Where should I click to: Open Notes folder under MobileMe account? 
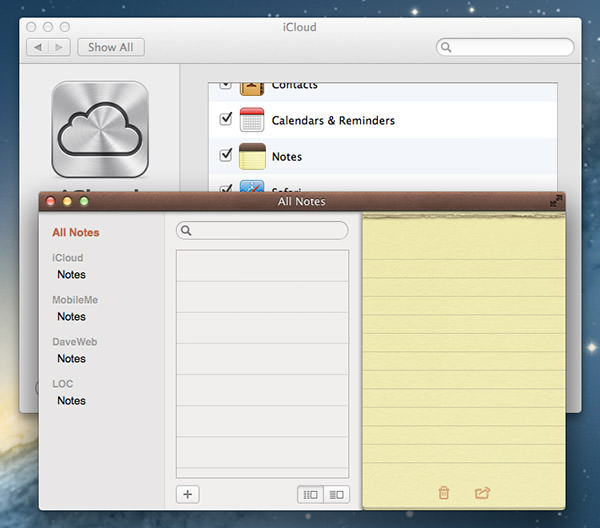click(x=72, y=316)
